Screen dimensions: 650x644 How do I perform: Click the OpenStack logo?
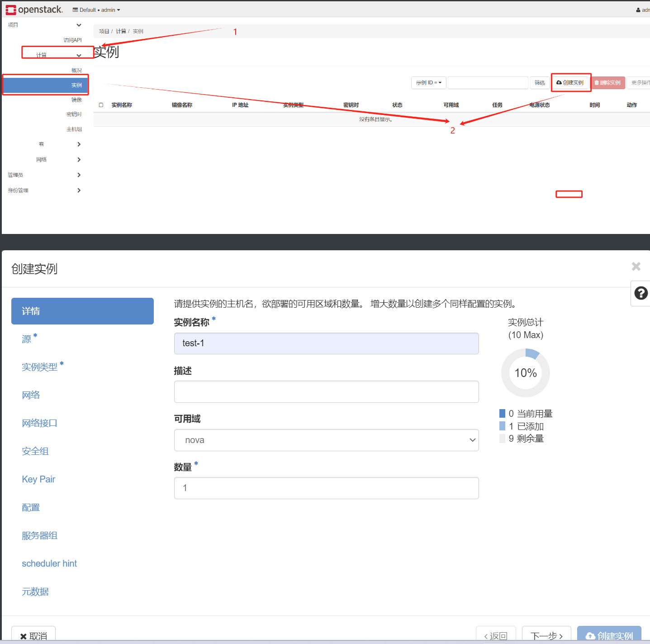coord(34,10)
